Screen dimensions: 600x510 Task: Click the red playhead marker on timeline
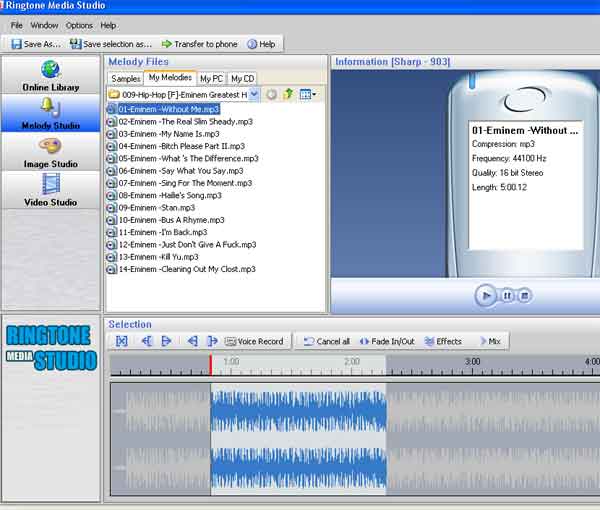(x=210, y=365)
